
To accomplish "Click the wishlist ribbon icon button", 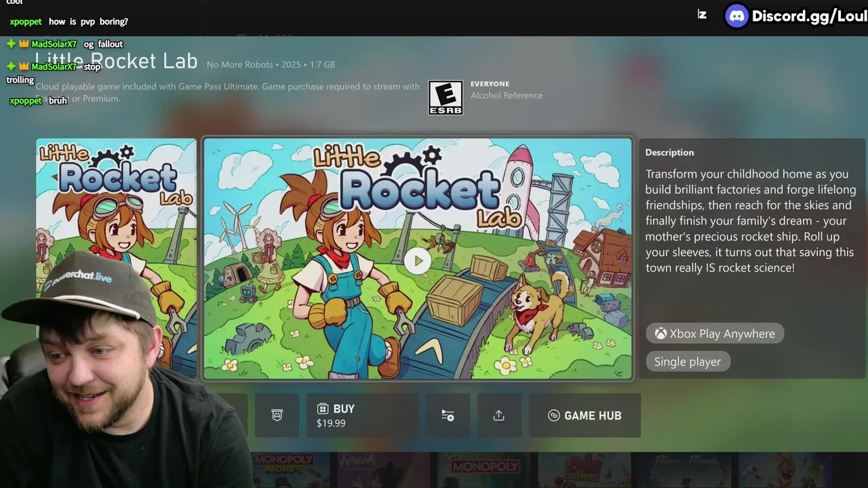I will pos(277,415).
